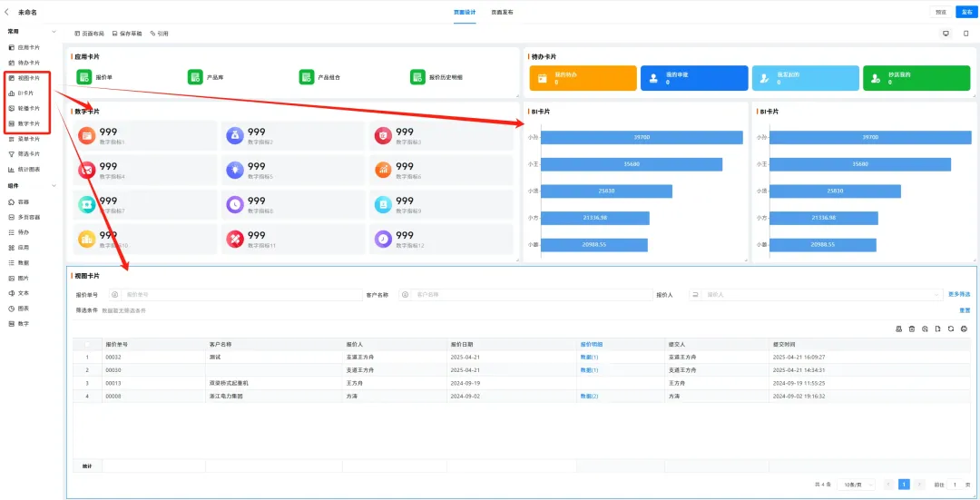Switch to mobile preview icon
Image resolution: width=980 pixels, height=500 pixels.
point(965,34)
